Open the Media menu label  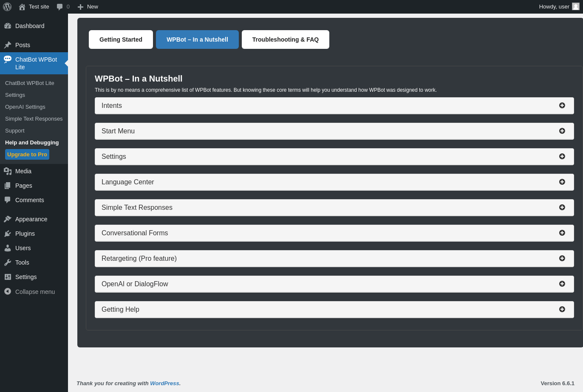click(x=23, y=171)
